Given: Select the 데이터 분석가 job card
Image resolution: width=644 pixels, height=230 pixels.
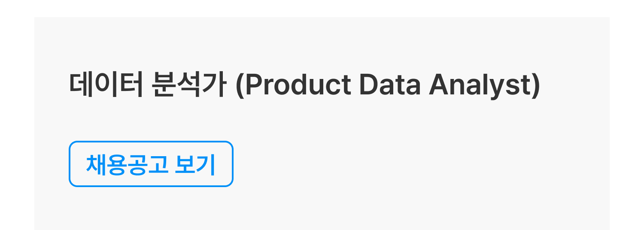Looking at the screenshot, I should click(322, 124).
